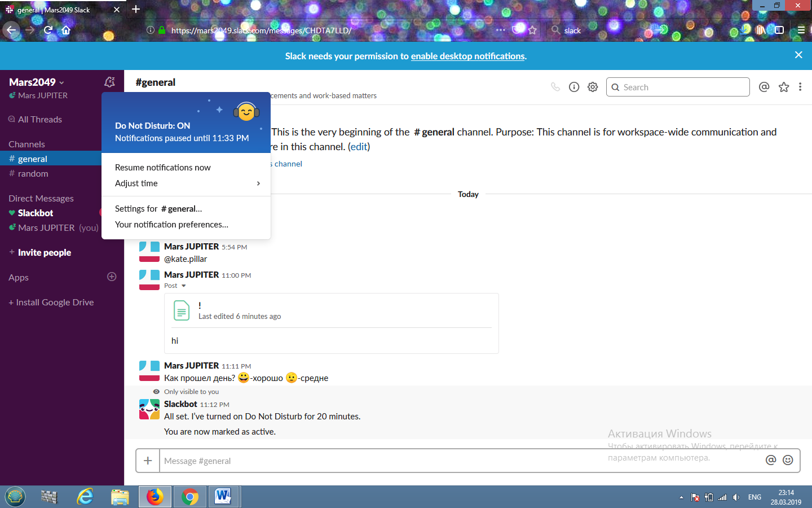The height and width of the screenshot is (508, 812).
Task: Open channel settings gear icon
Action: tap(593, 87)
